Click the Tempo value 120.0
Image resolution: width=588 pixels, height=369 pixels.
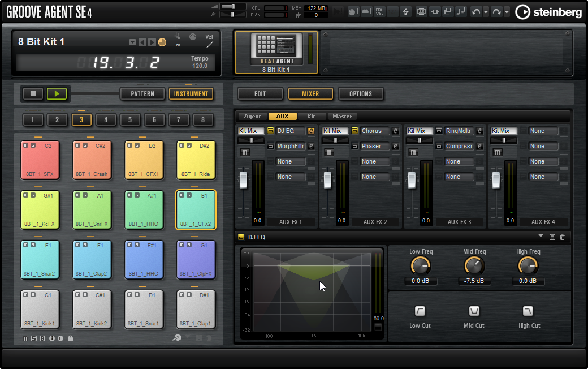click(200, 66)
